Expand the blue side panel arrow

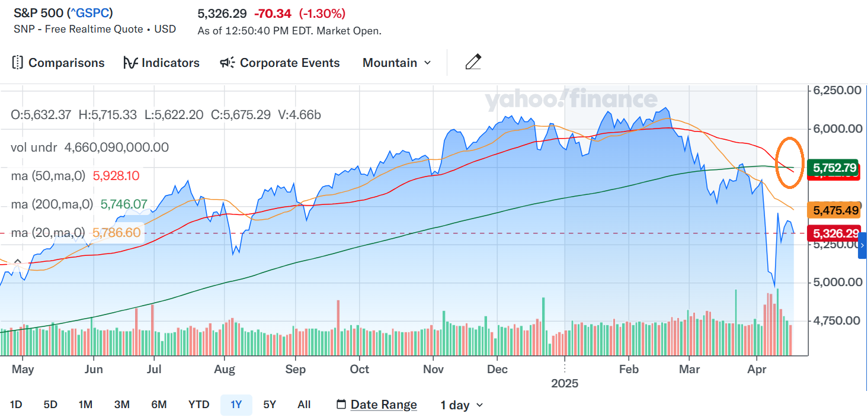click(862, 245)
